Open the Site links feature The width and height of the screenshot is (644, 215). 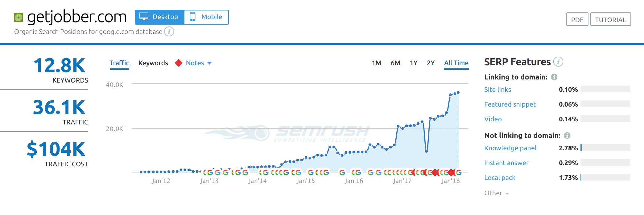[x=497, y=89]
